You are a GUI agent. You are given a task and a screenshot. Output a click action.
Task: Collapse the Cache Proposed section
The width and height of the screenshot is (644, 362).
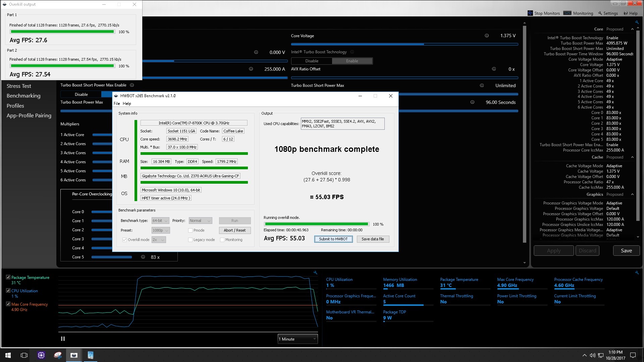click(x=632, y=157)
